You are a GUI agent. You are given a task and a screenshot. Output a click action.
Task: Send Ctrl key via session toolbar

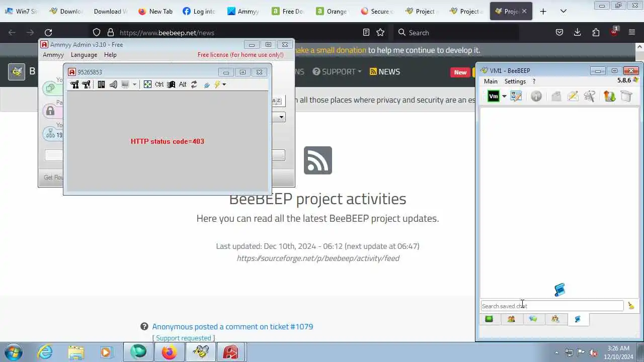click(x=159, y=84)
